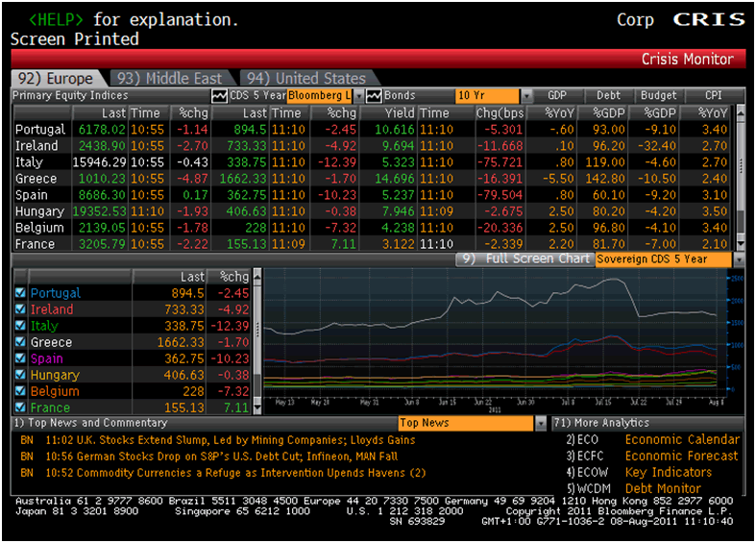Open 5) WCDM Debt Monitor

pyautogui.click(x=634, y=488)
